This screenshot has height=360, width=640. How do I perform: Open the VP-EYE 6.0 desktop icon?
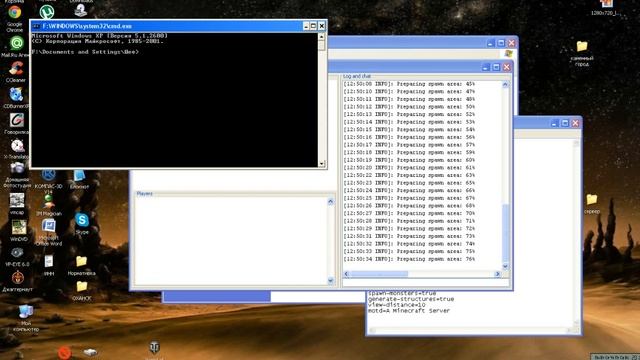(x=17, y=253)
